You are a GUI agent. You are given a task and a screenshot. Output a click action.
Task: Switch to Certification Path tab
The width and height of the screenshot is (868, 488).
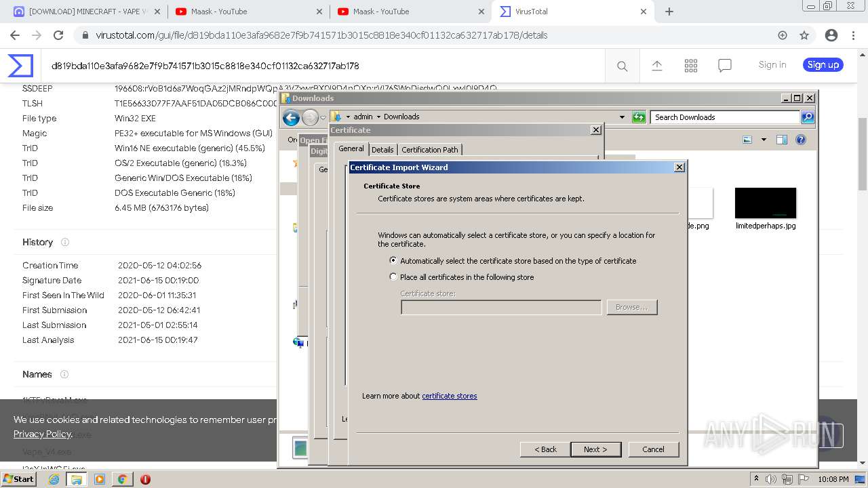(430, 150)
